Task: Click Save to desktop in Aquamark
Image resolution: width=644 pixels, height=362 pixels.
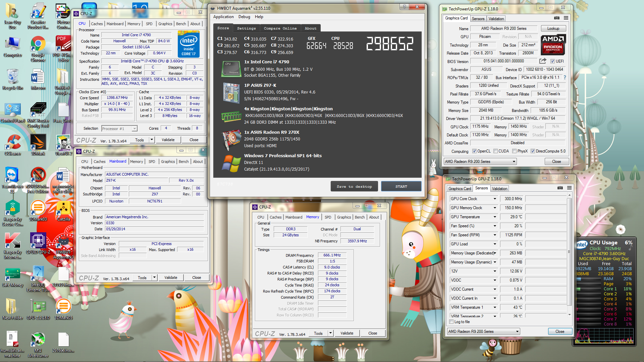Action: coord(354,186)
